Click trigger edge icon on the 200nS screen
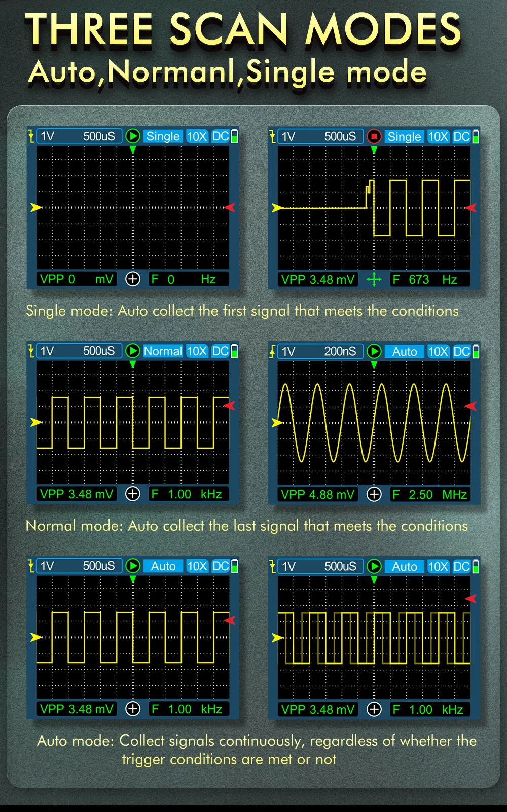This screenshot has width=507, height=812. [x=272, y=351]
